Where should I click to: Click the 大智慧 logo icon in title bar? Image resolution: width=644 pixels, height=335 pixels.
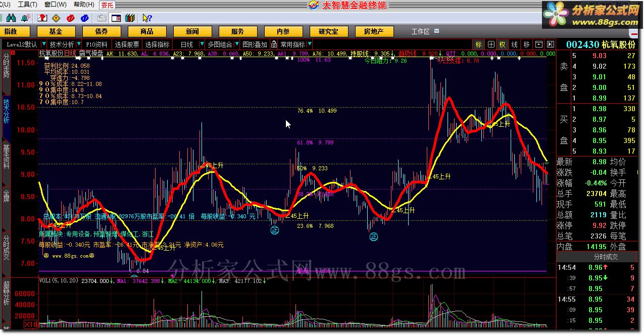313,5
